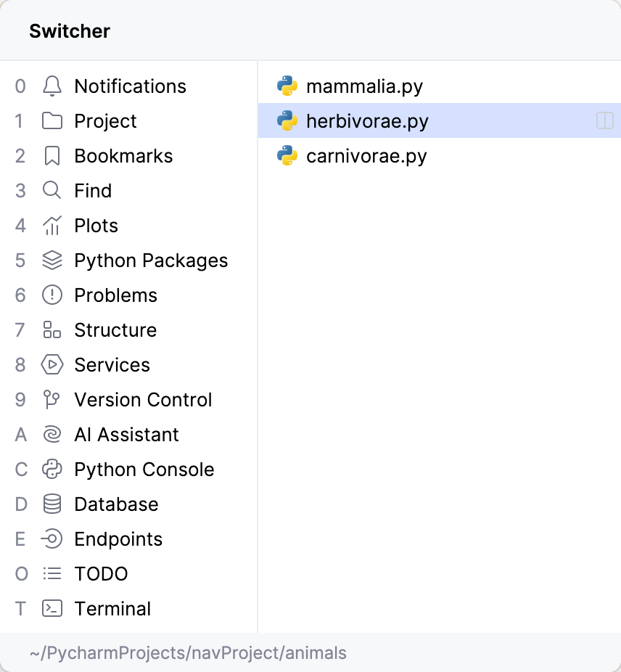Open the Endpoints tool window
The image size is (621, 672).
[118, 539]
